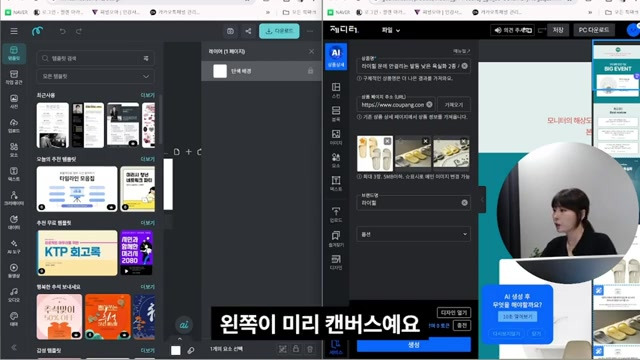Open the 요소 sidebar icon in Miricanvas
Image resolution: width=640 pixels, height=360 pixels.
pos(14,150)
